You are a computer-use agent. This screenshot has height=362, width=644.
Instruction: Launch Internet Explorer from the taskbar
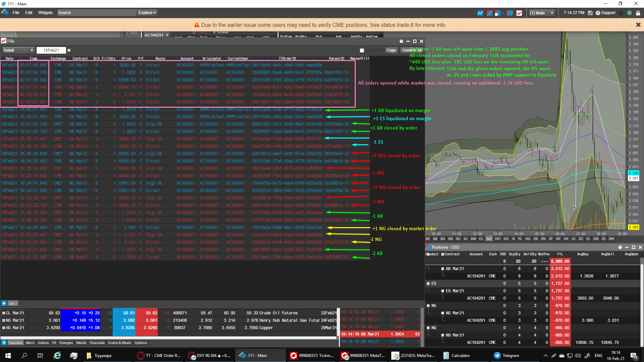click(x=57, y=356)
